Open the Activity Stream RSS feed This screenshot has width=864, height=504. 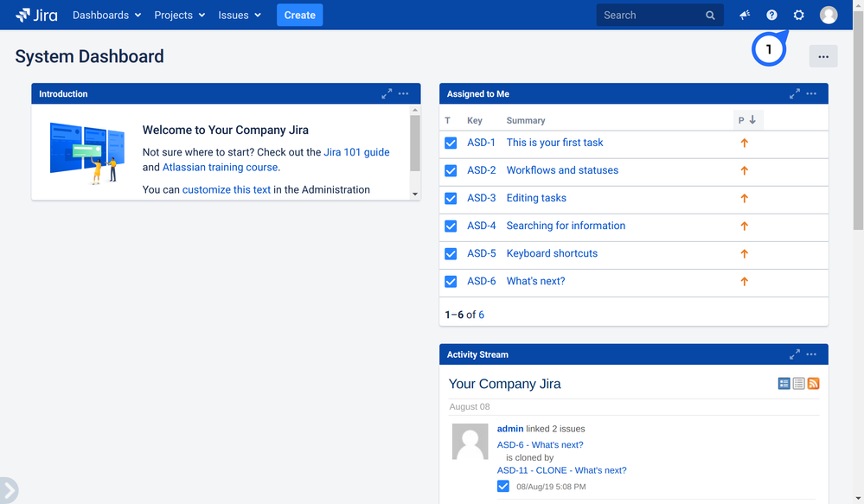(x=813, y=383)
